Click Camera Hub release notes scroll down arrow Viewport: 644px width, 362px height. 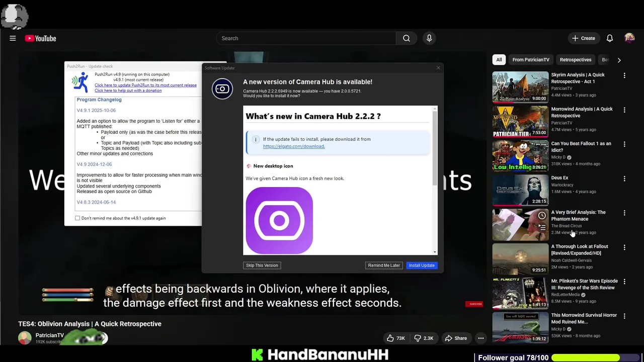(435, 252)
